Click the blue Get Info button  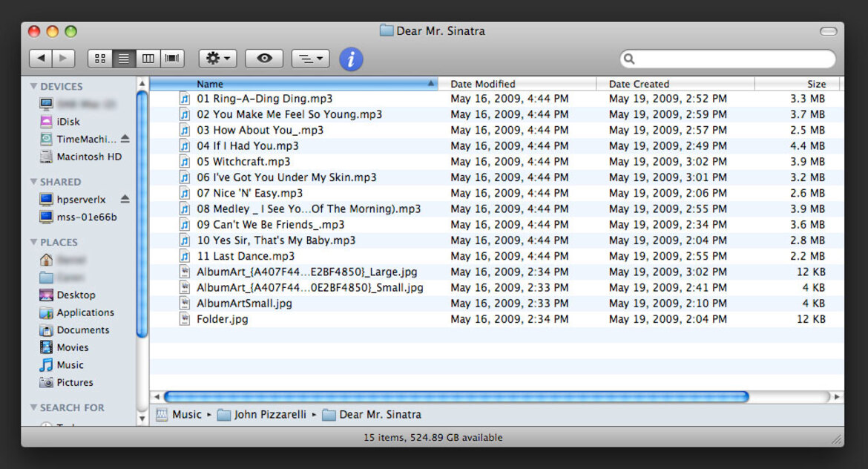tap(351, 59)
